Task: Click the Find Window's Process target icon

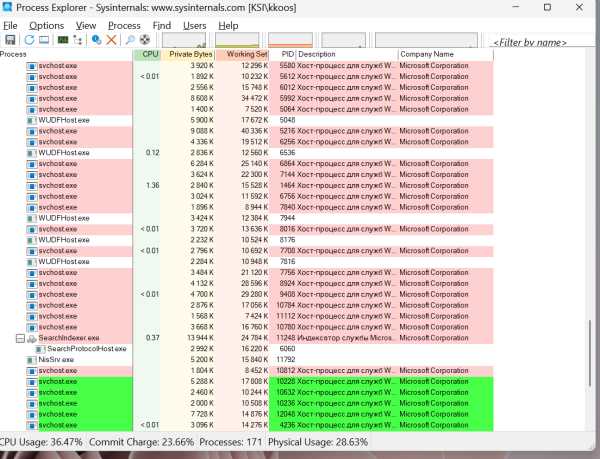Action: (145, 40)
